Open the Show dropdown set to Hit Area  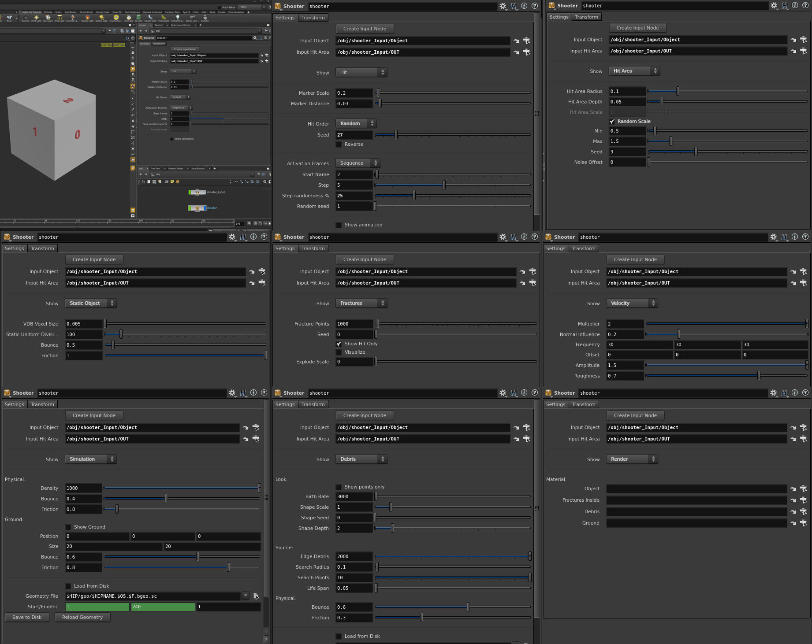[x=634, y=71]
